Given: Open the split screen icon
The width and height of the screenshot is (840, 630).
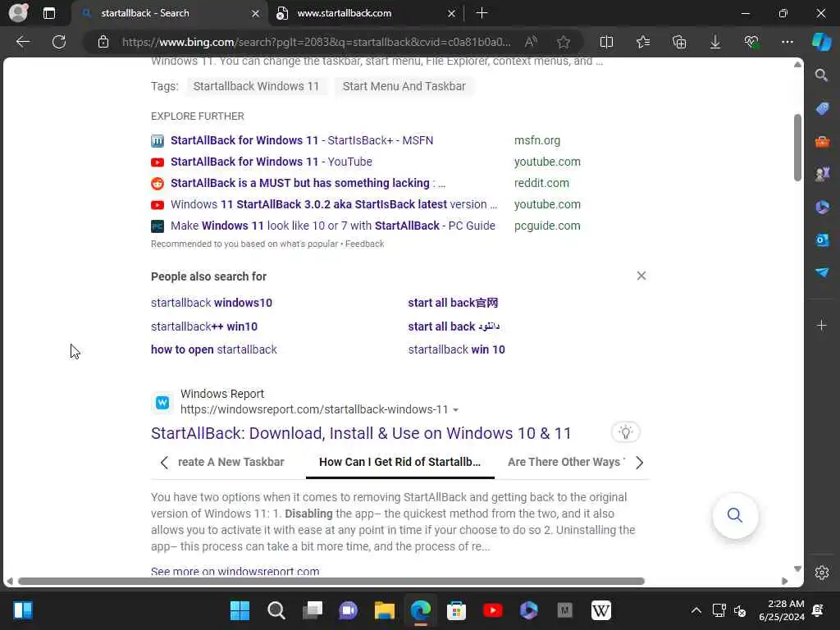Looking at the screenshot, I should [606, 42].
